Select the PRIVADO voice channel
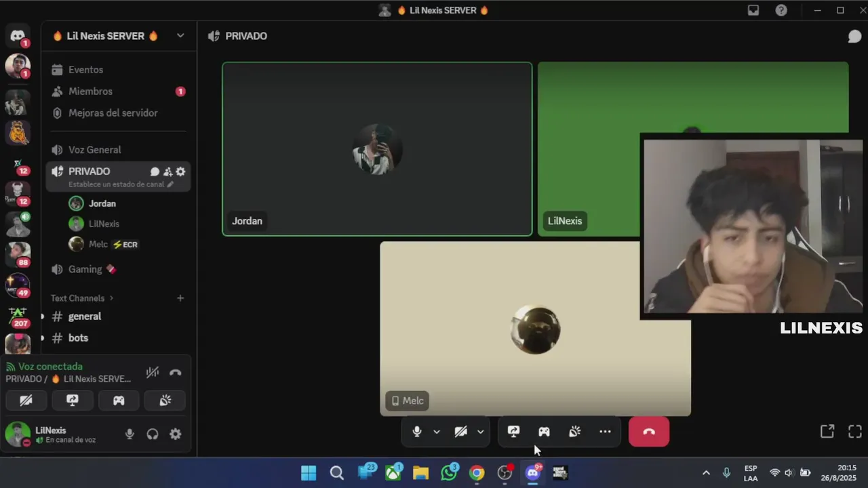 (x=89, y=171)
